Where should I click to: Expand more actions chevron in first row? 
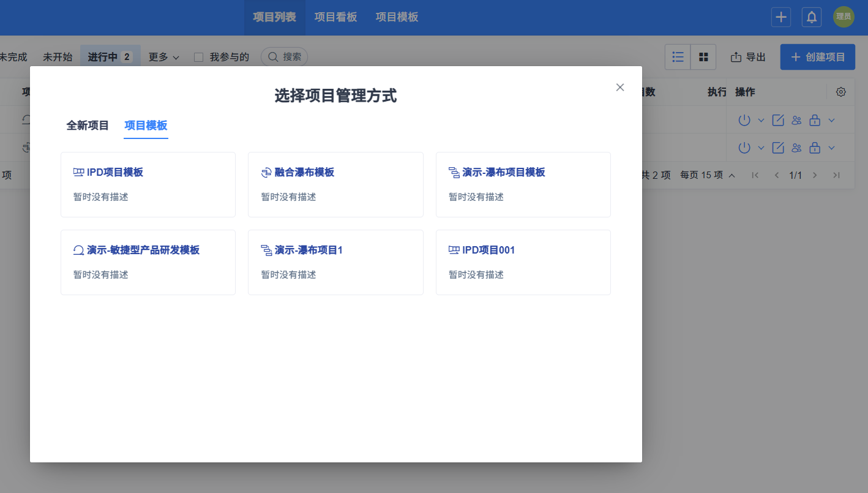tap(831, 120)
